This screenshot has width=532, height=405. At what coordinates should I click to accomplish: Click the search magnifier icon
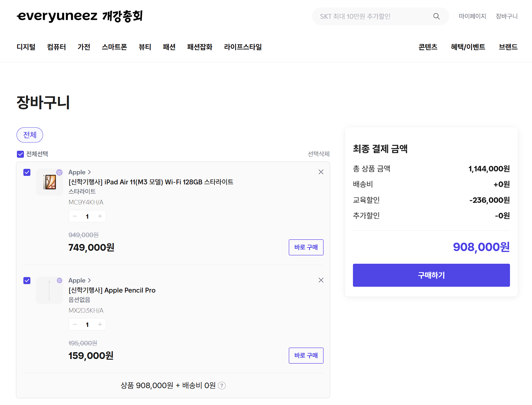point(436,16)
